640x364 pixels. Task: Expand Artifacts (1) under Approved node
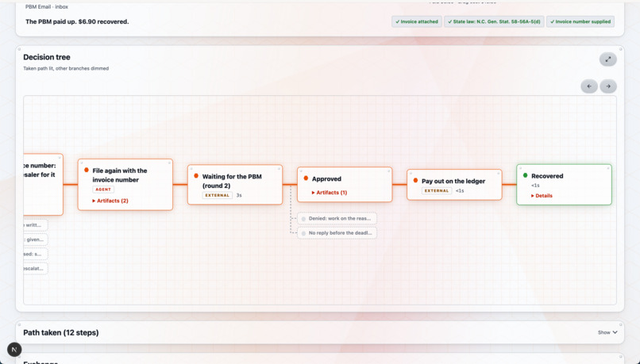click(330, 193)
